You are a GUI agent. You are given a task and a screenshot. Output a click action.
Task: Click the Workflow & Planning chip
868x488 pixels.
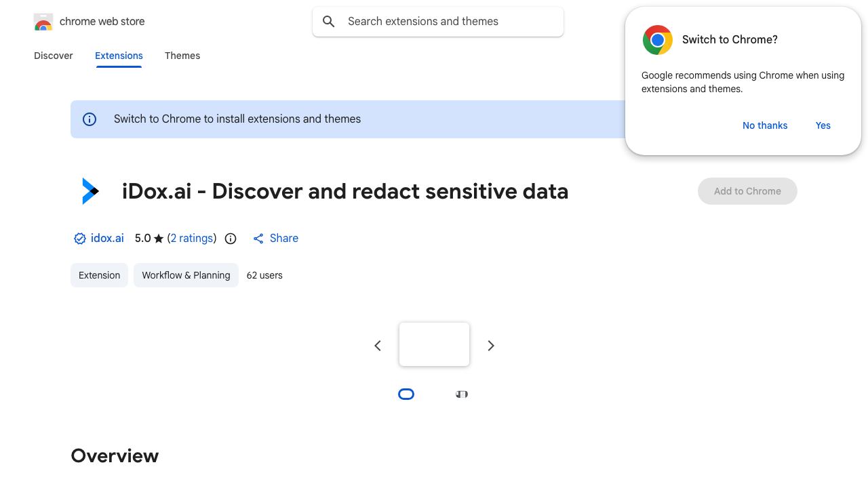coord(186,275)
